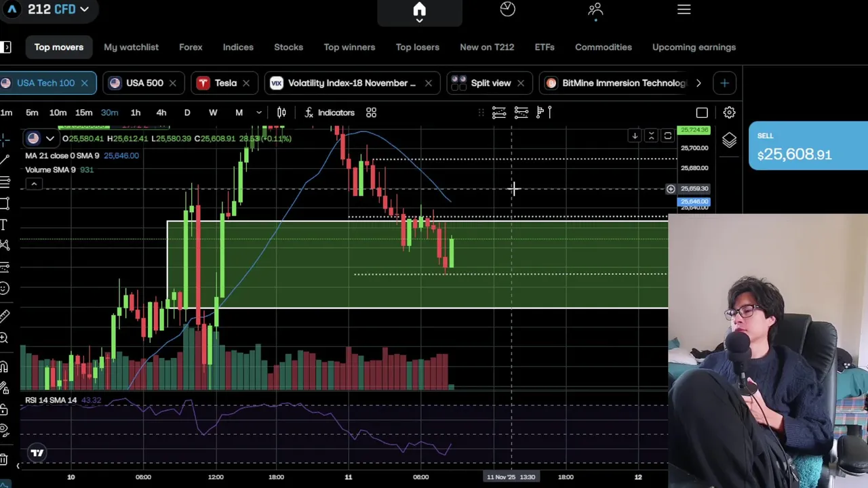Activate the zoom in tool

pyautogui.click(x=5, y=338)
